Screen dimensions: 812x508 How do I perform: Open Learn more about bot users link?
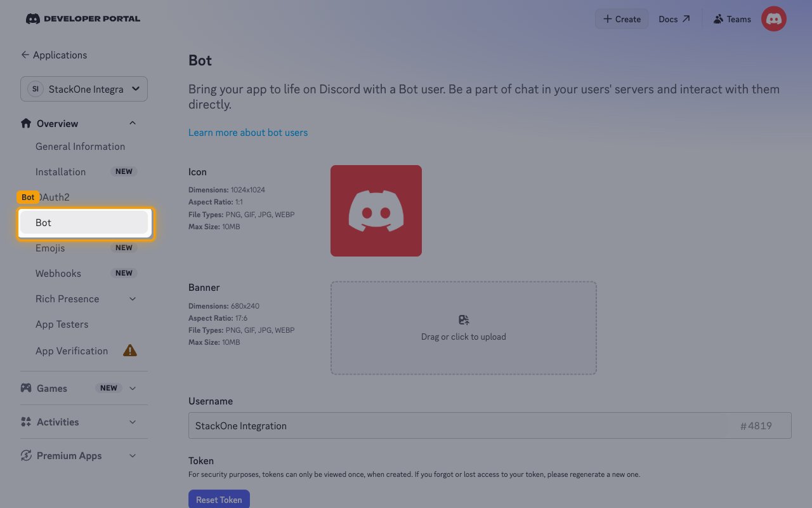pyautogui.click(x=248, y=132)
